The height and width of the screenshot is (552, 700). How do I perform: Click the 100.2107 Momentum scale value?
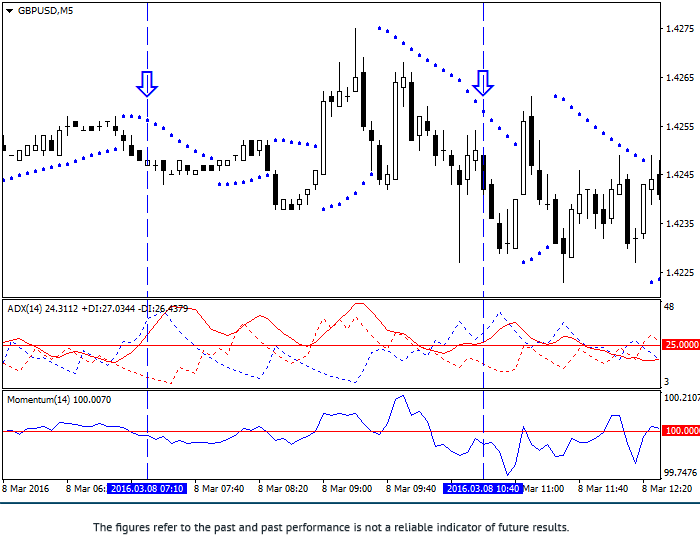coord(682,397)
